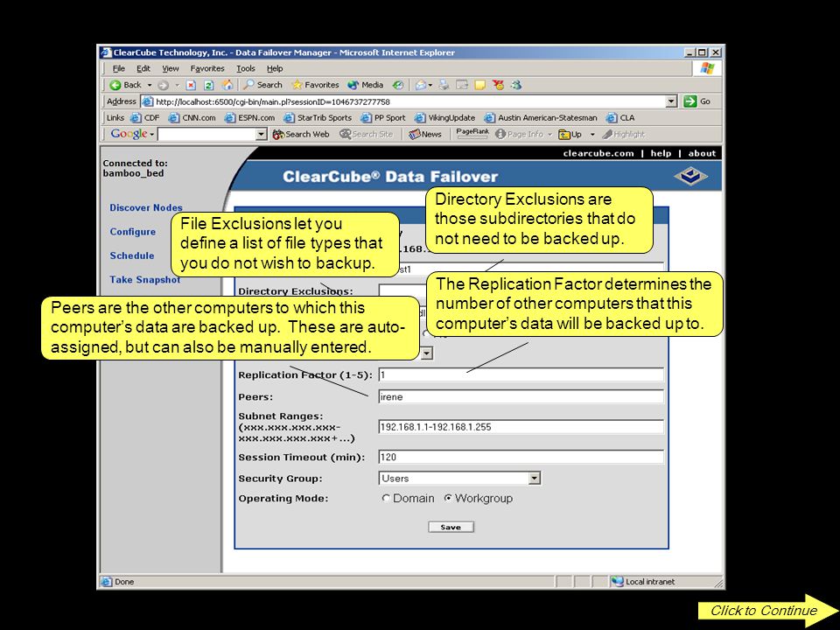The height and width of the screenshot is (630, 840).
Task: Open the CDF link in Links bar
Action: [145, 118]
